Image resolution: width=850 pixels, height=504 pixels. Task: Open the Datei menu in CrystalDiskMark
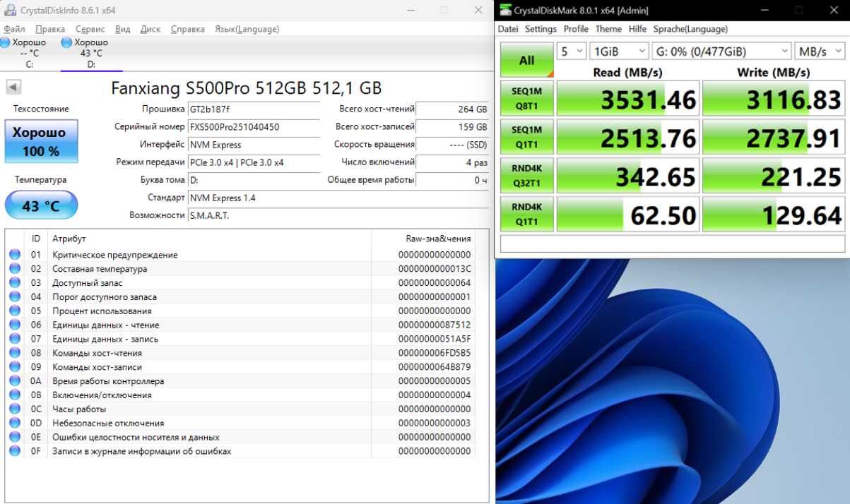(x=508, y=29)
